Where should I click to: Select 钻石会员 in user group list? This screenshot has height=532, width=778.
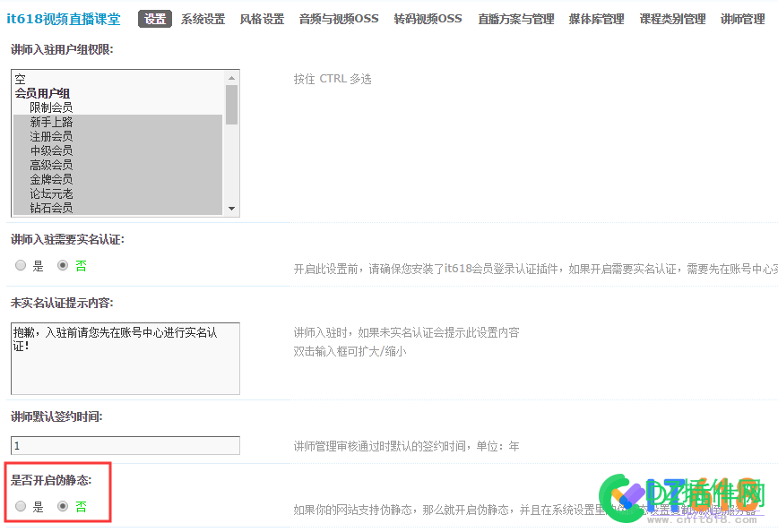[118, 208]
